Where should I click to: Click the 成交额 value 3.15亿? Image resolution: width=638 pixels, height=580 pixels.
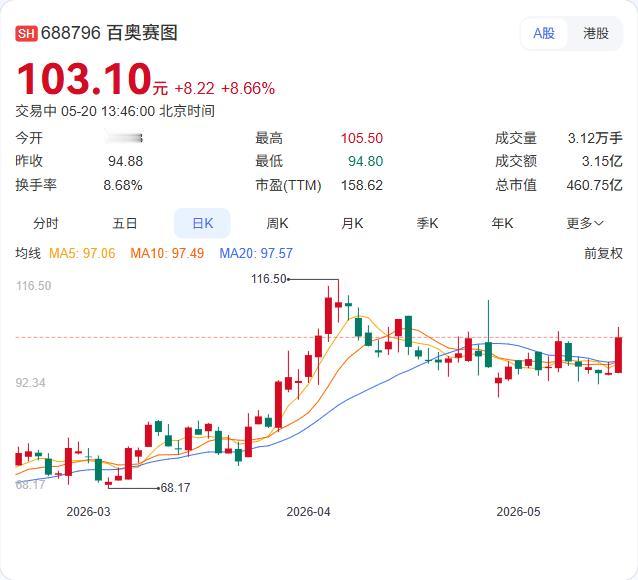(x=602, y=161)
